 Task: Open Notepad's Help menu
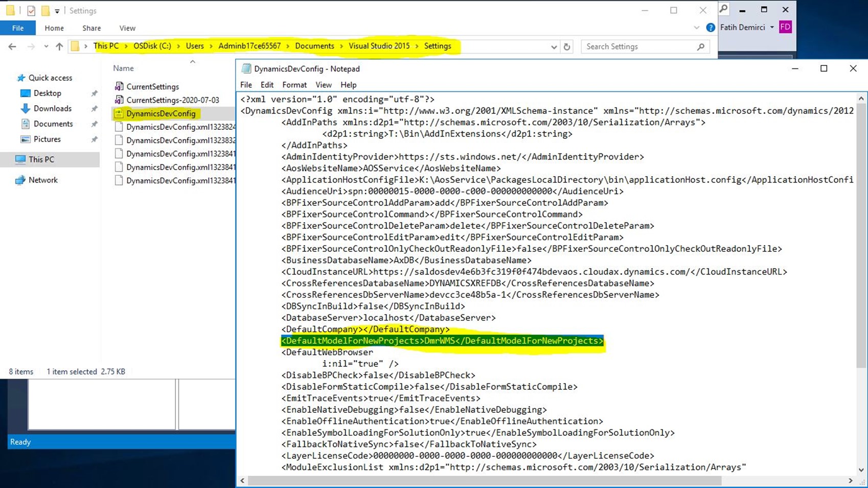click(348, 85)
